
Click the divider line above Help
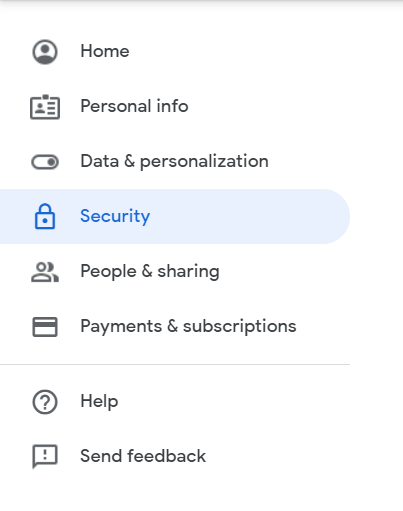[x=175, y=364]
